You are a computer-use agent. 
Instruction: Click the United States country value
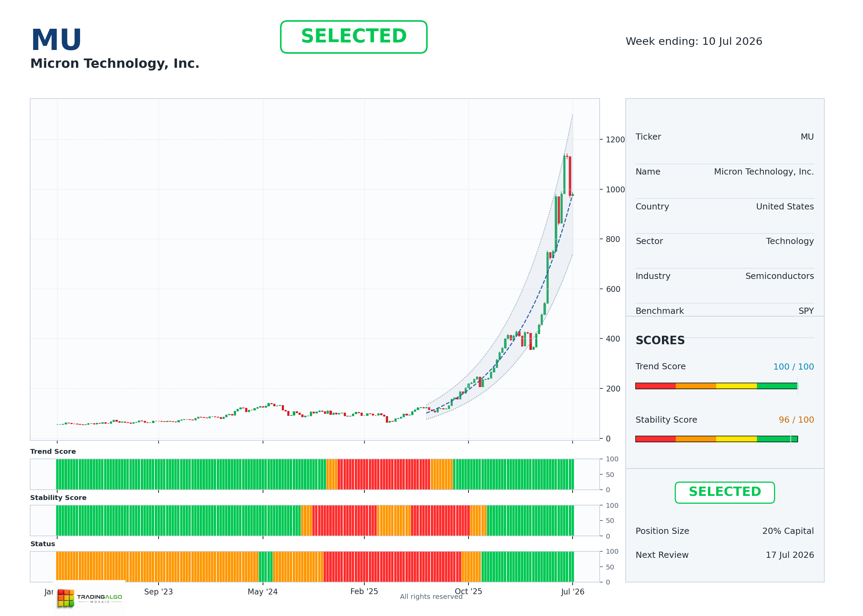coord(785,207)
